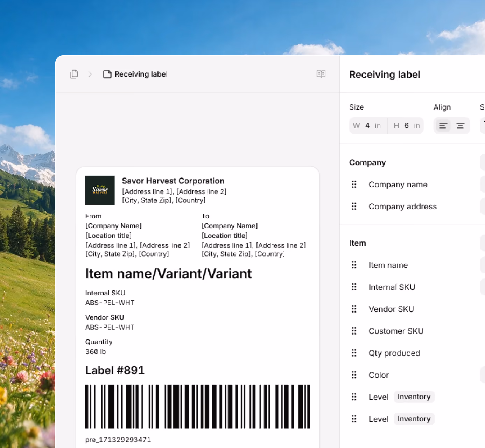The width and height of the screenshot is (485, 448).
Task: Click the breadcrumb chevron arrow
Action: [x=90, y=74]
